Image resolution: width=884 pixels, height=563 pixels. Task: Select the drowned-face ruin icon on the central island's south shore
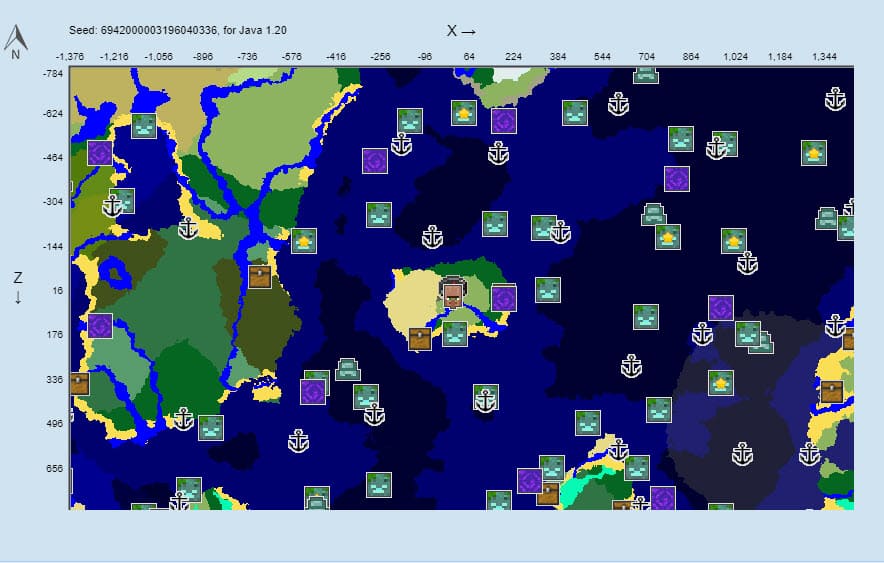tap(455, 334)
